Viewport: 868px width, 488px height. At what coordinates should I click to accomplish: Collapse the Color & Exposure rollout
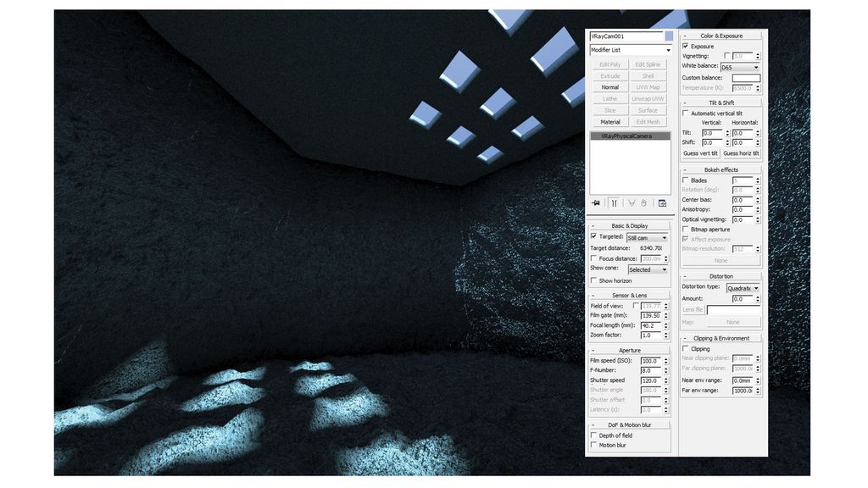(x=683, y=36)
